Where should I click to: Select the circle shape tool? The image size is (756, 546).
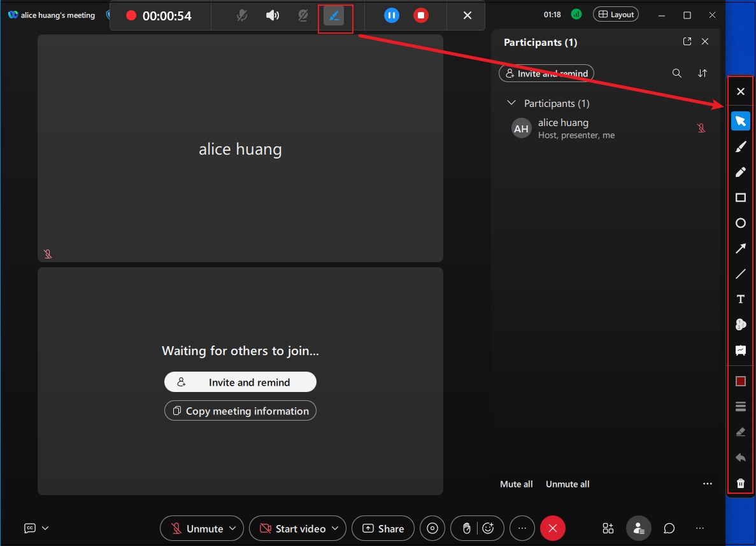click(740, 223)
